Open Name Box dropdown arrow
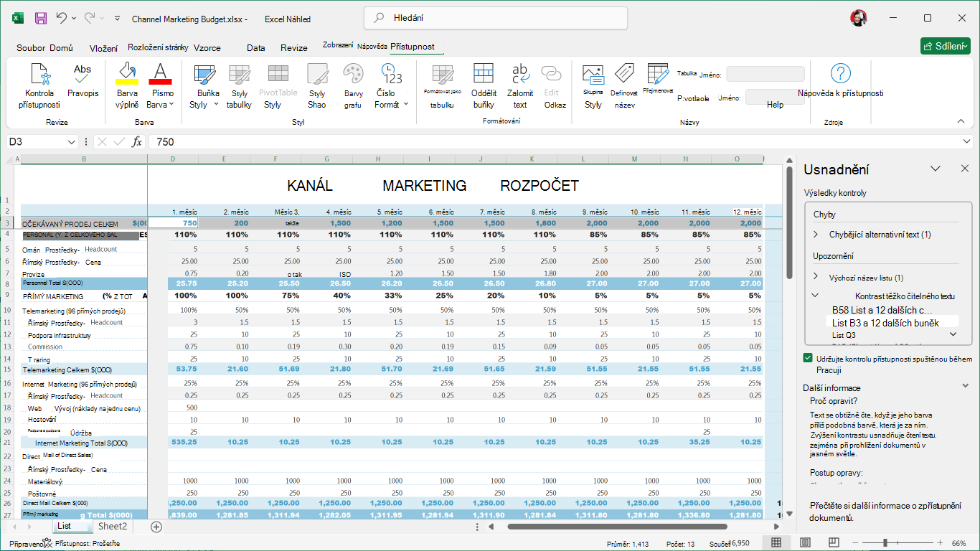The width and height of the screenshot is (980, 551). click(x=71, y=142)
